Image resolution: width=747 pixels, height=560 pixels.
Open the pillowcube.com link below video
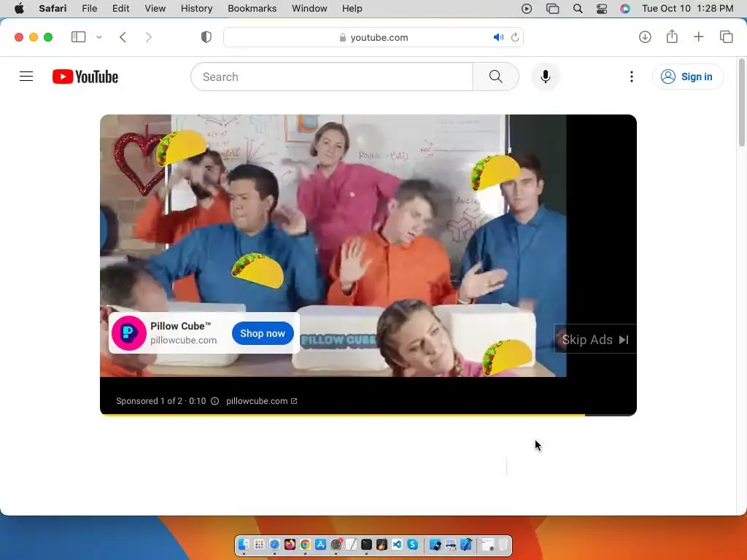[x=262, y=401]
